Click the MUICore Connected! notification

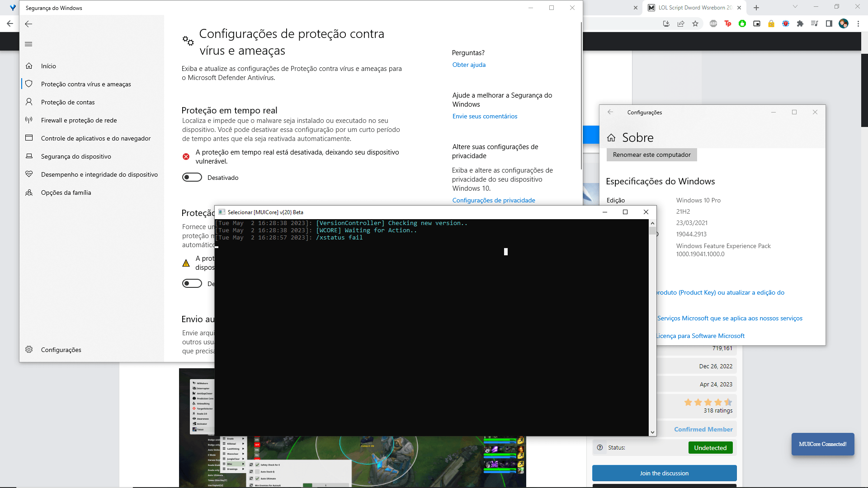pos(823,444)
